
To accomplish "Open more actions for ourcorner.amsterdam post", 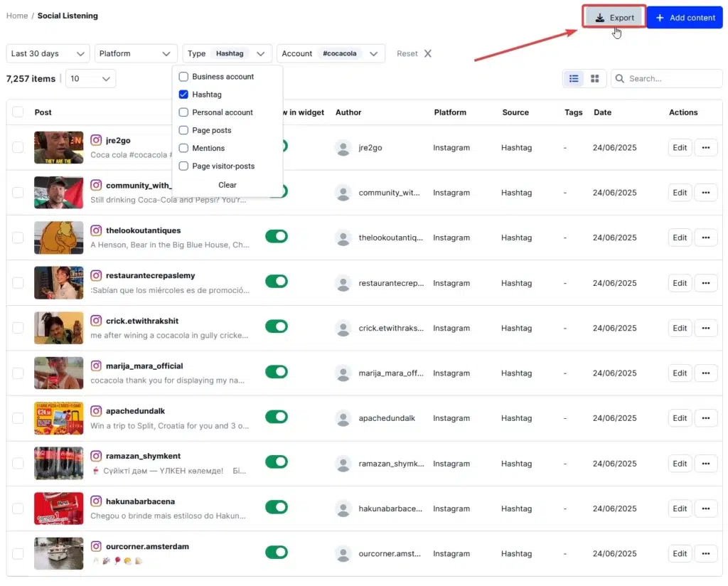I will click(706, 553).
